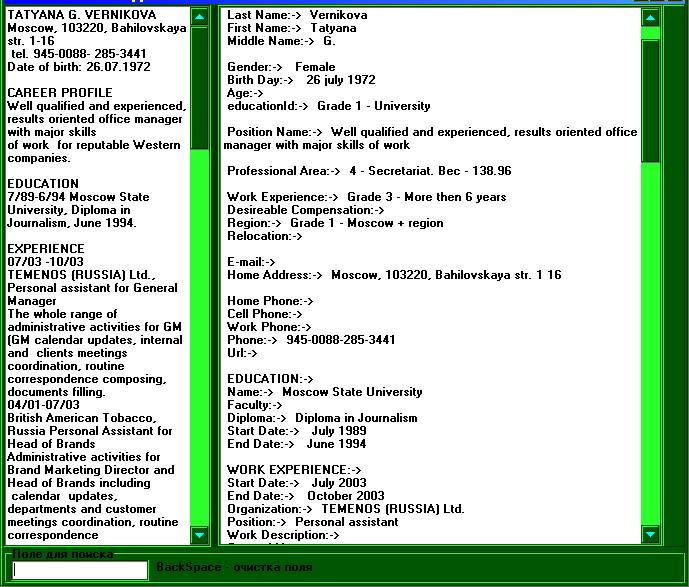Focus the search input field
Screen dimensions: 689x587
(x=80, y=570)
